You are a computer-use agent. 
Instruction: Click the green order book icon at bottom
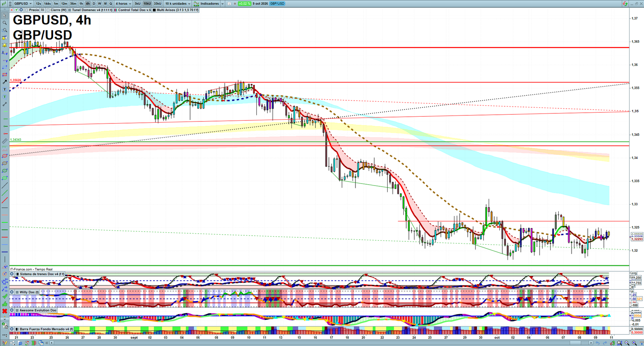click(x=34, y=343)
